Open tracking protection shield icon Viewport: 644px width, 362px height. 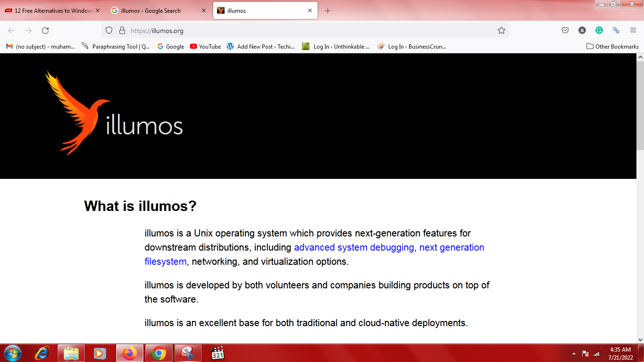coord(109,31)
